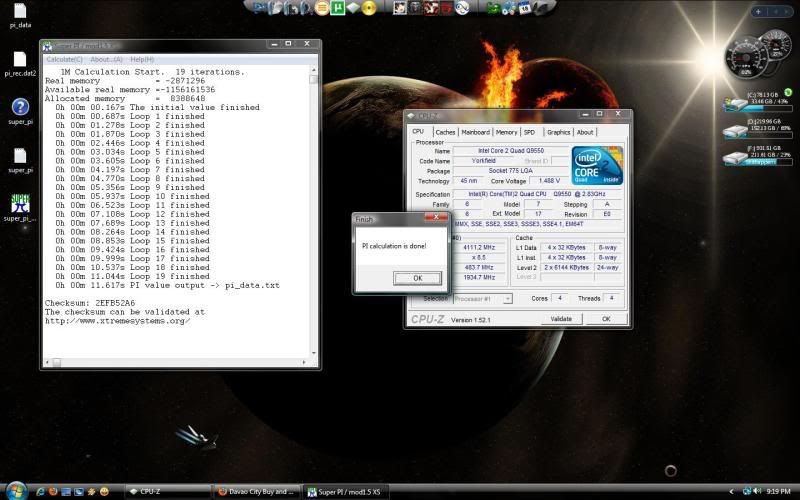
Task: Click the PI value output pi_data.txt line
Action: click(x=167, y=285)
